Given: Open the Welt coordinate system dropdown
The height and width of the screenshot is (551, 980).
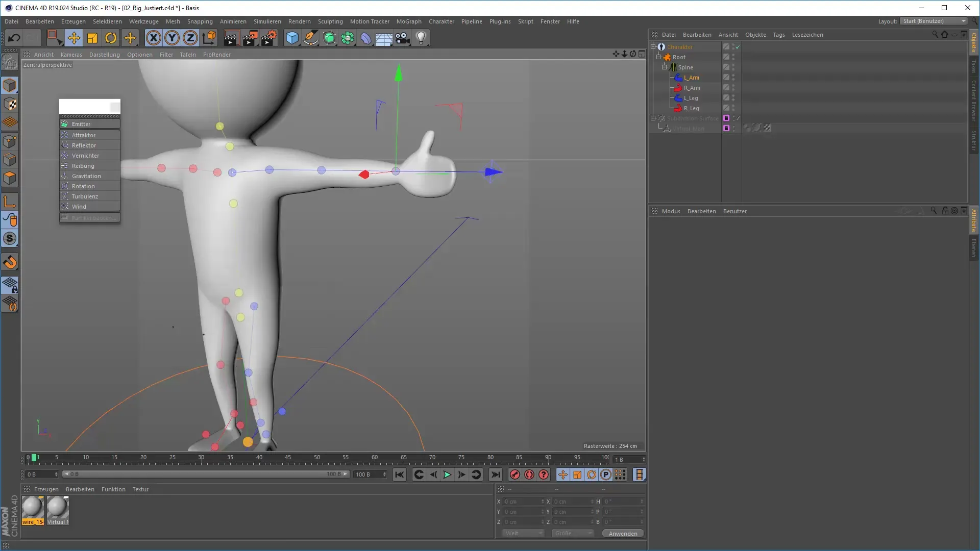Looking at the screenshot, I should 523,533.
